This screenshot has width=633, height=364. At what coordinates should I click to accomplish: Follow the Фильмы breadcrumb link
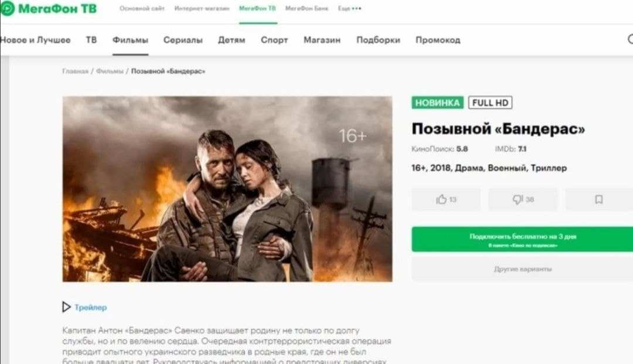point(110,71)
